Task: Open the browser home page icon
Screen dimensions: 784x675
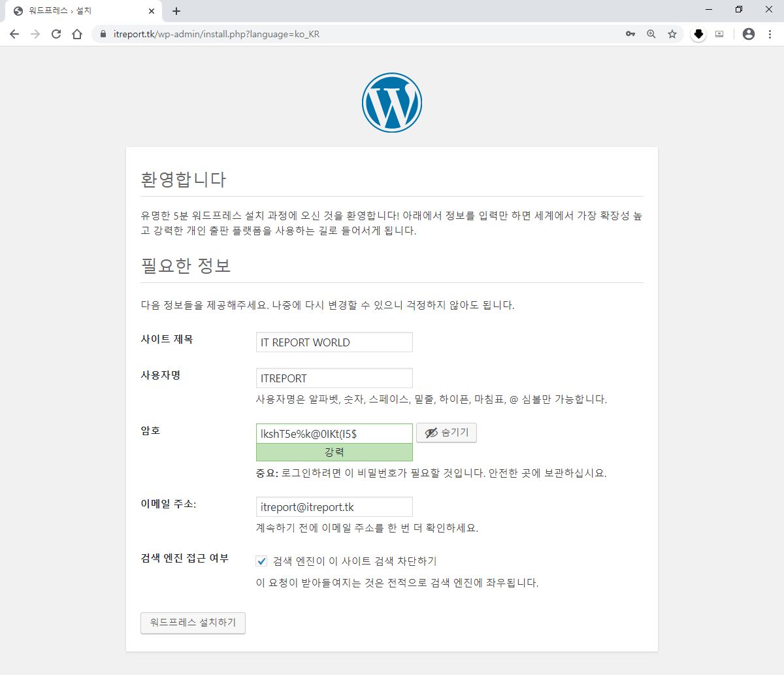Action: (77, 34)
